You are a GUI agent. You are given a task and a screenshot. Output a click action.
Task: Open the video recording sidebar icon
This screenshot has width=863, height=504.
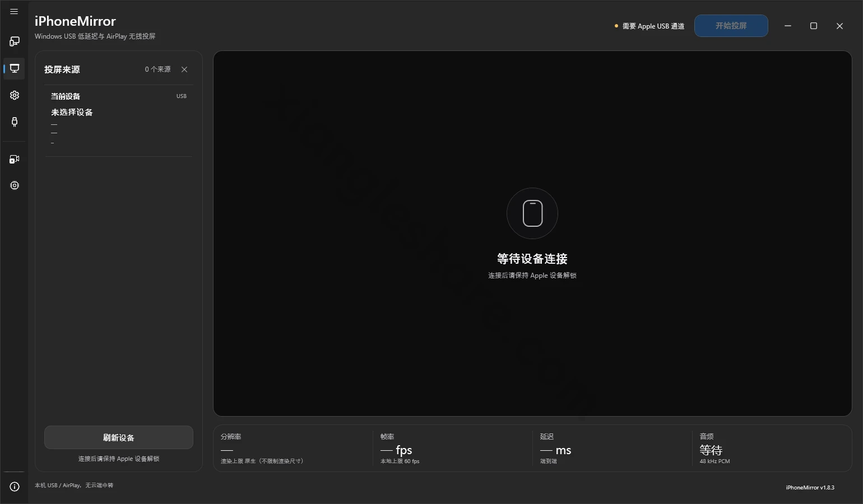click(15, 160)
